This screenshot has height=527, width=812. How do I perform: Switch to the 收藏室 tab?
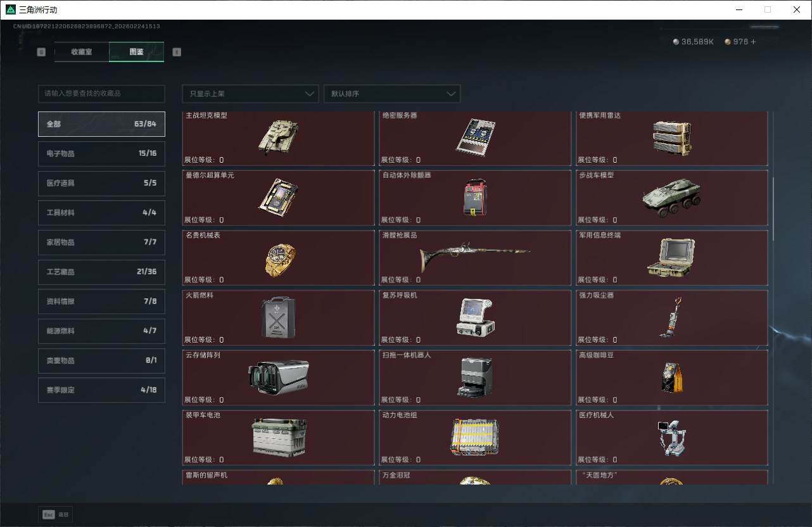pos(82,52)
